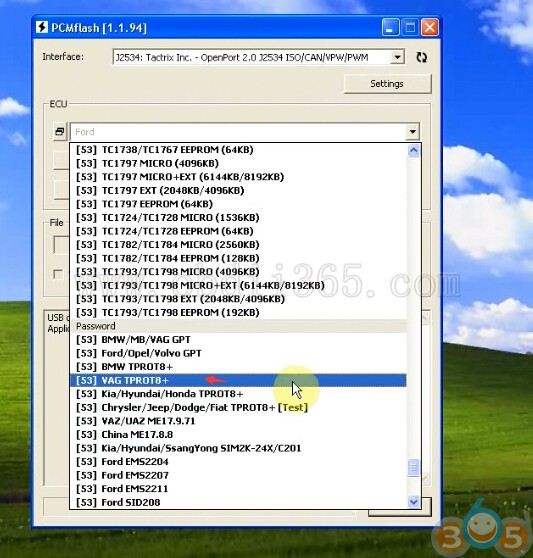Image resolution: width=533 pixels, height=558 pixels.
Task: Choose TC1782/TC1784 MICRO (2560KB)
Action: pos(238,244)
